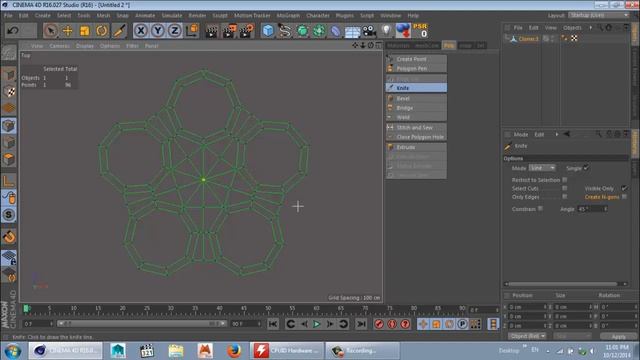Screen dimensions: 640x360
Task: Open the viewport Display menu
Action: pyautogui.click(x=85, y=46)
